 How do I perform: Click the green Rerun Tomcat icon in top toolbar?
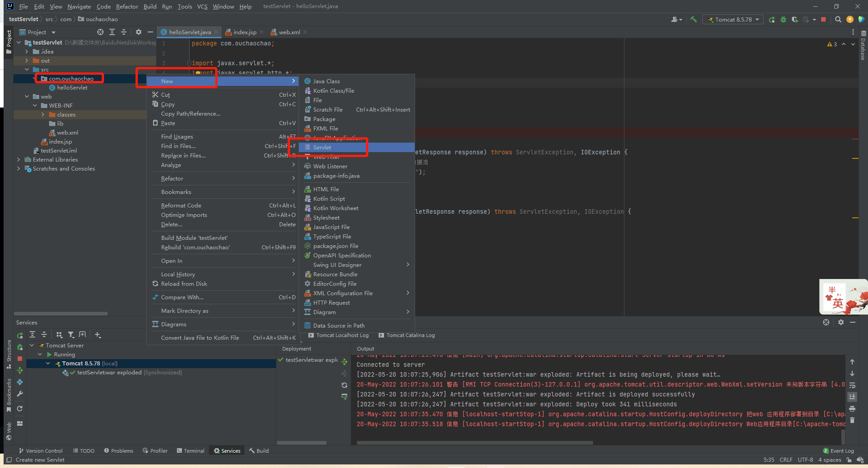(772, 19)
